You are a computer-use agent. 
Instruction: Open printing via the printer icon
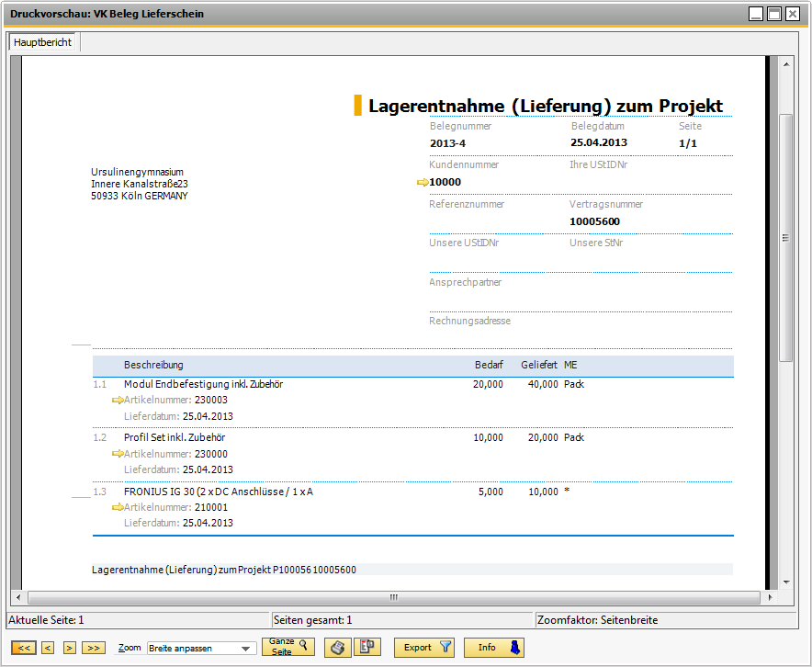pyautogui.click(x=337, y=648)
